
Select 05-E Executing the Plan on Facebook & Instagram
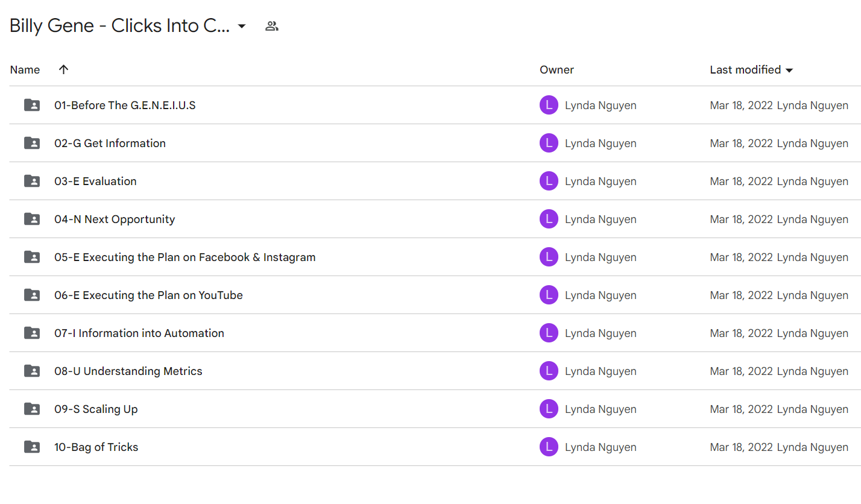click(x=185, y=257)
